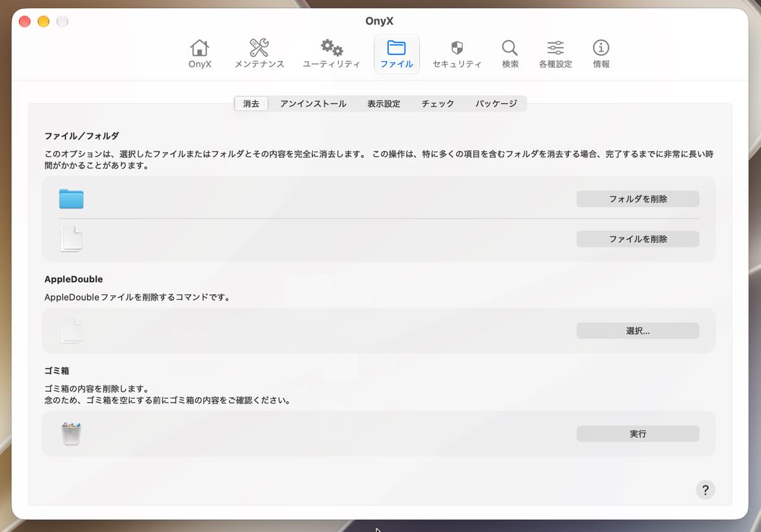Viewport: 761px width, 532px height.
Task: Click the blue folder icon
Action: click(x=71, y=199)
